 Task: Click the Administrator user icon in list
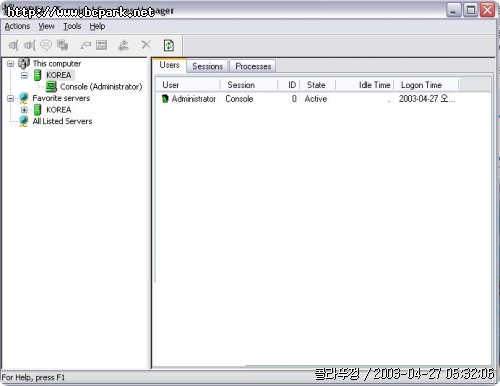(165, 99)
